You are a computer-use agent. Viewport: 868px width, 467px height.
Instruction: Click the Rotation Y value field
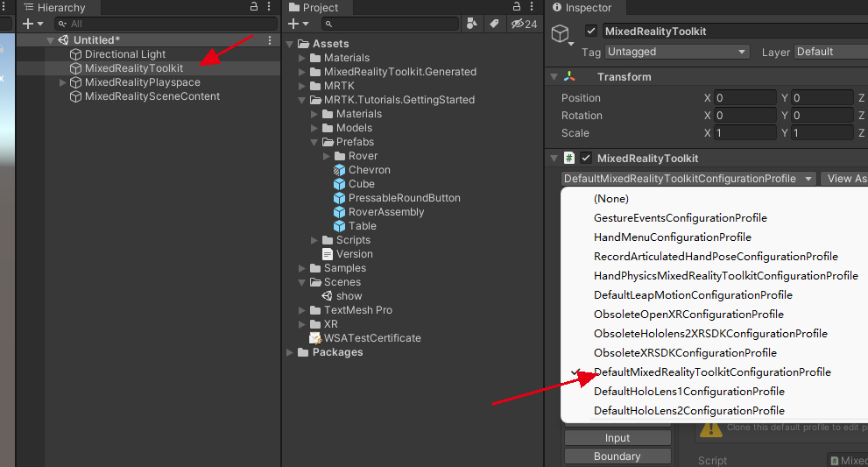822,116
